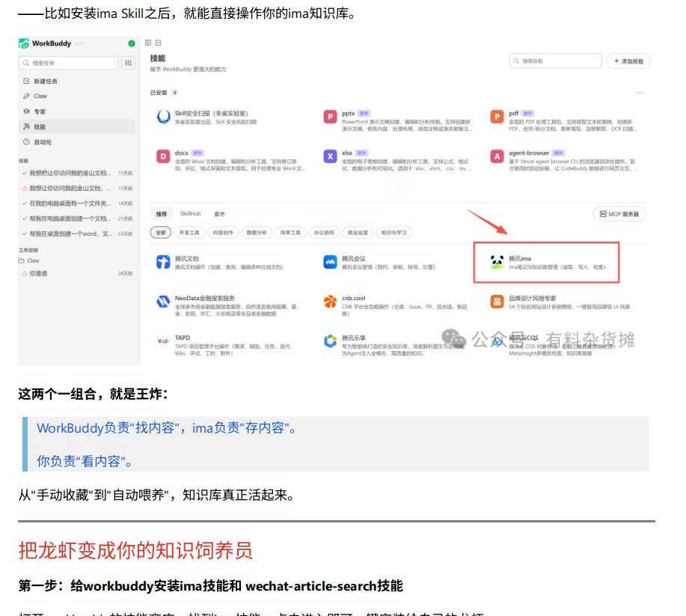The height and width of the screenshot is (616, 686).
Task: Open the Claw workspace folder
Action: pyautogui.click(x=29, y=260)
